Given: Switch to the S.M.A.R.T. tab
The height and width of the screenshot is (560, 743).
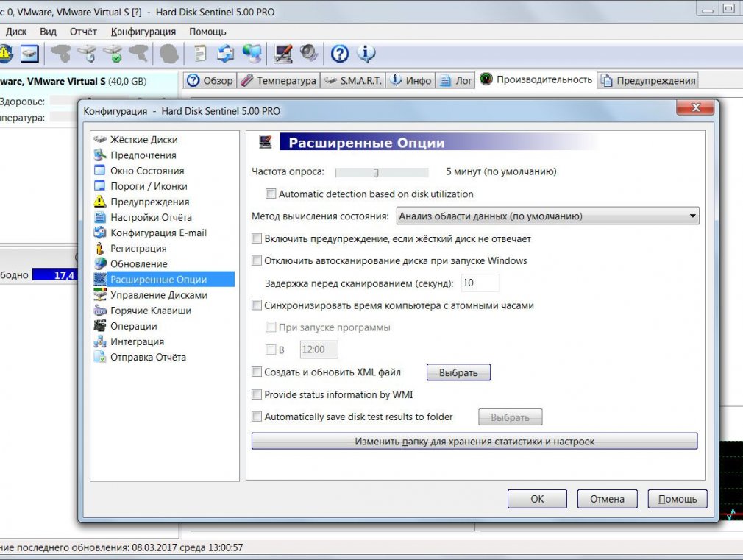Looking at the screenshot, I should click(353, 81).
